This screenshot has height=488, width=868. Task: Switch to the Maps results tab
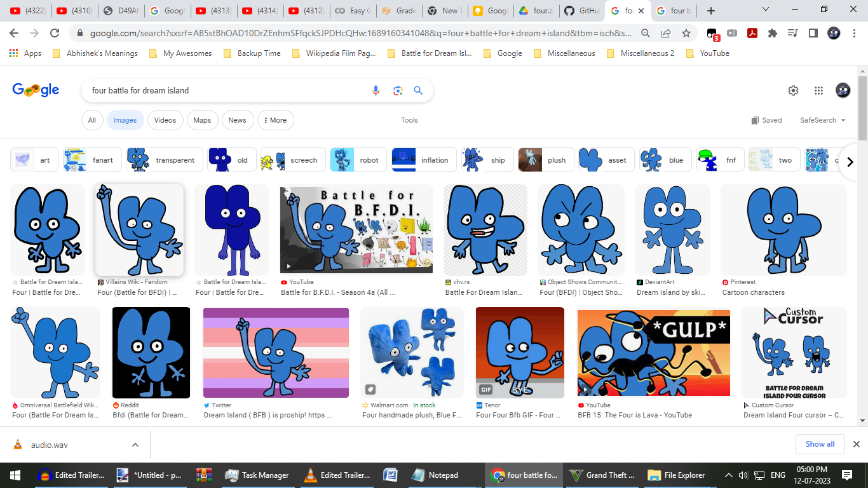click(202, 120)
